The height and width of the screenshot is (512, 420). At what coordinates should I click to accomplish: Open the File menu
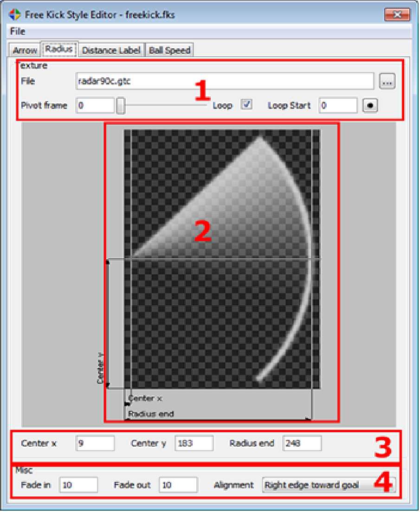[17, 32]
